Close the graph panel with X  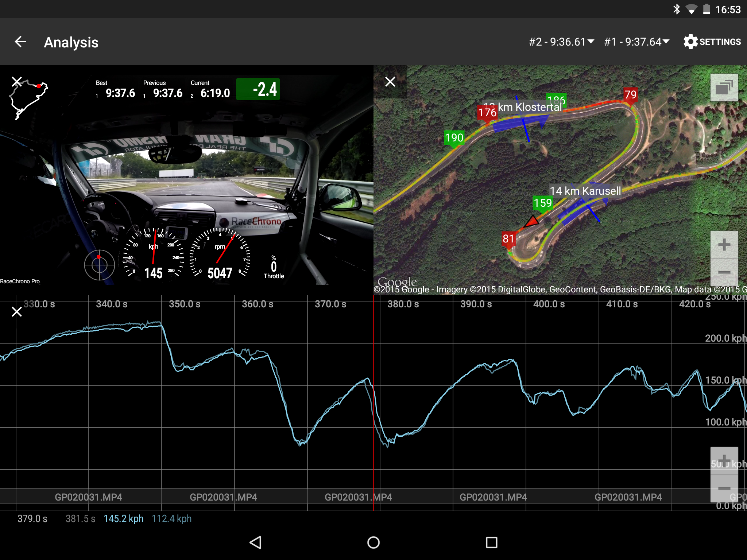click(17, 312)
